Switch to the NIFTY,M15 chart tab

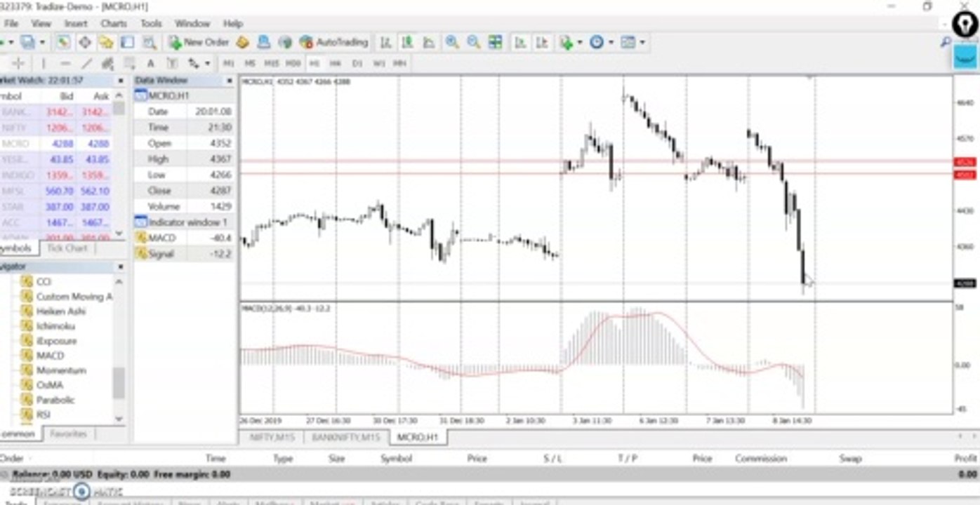point(272,437)
